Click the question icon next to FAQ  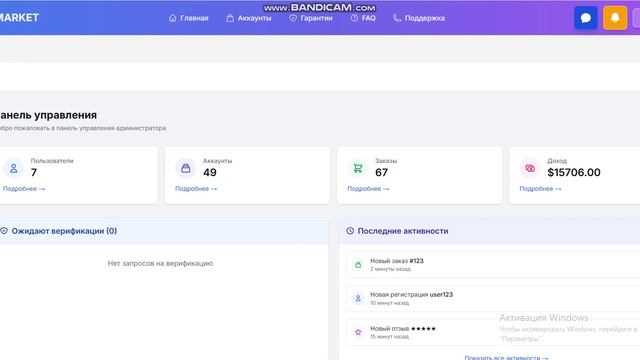(x=354, y=18)
